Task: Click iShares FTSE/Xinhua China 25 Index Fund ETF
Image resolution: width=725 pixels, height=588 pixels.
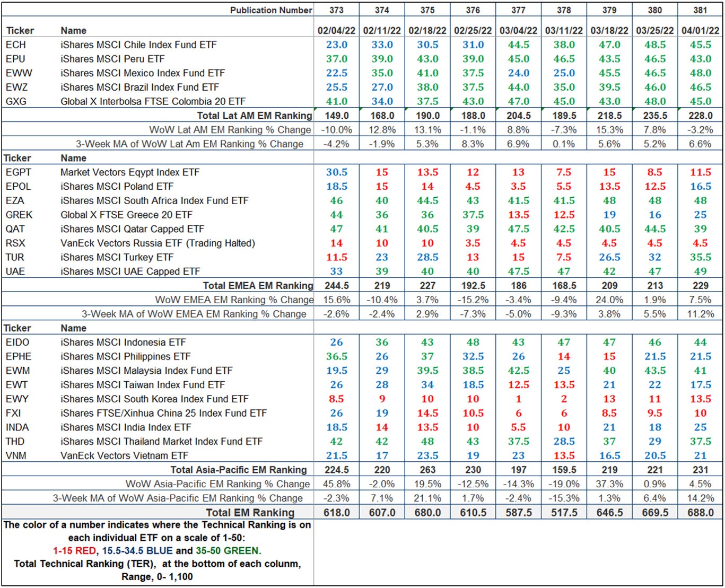Action: (x=163, y=413)
